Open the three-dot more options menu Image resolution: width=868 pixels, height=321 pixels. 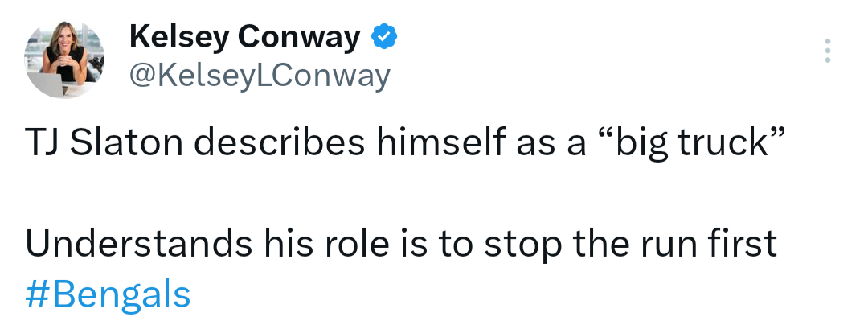click(827, 51)
